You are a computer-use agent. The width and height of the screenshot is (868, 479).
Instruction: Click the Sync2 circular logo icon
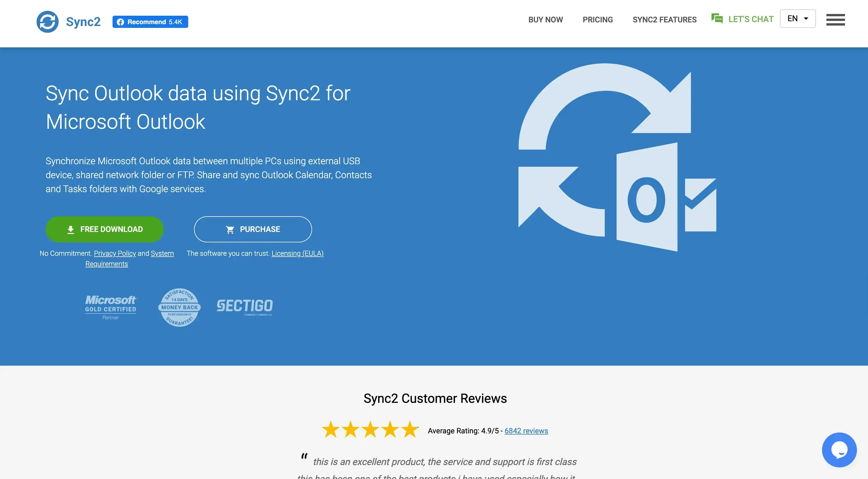click(48, 21)
